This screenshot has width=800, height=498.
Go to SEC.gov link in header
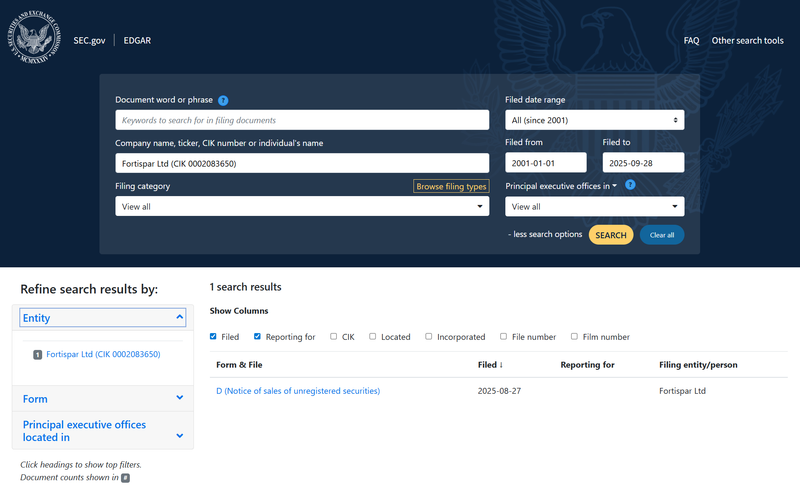tap(89, 40)
